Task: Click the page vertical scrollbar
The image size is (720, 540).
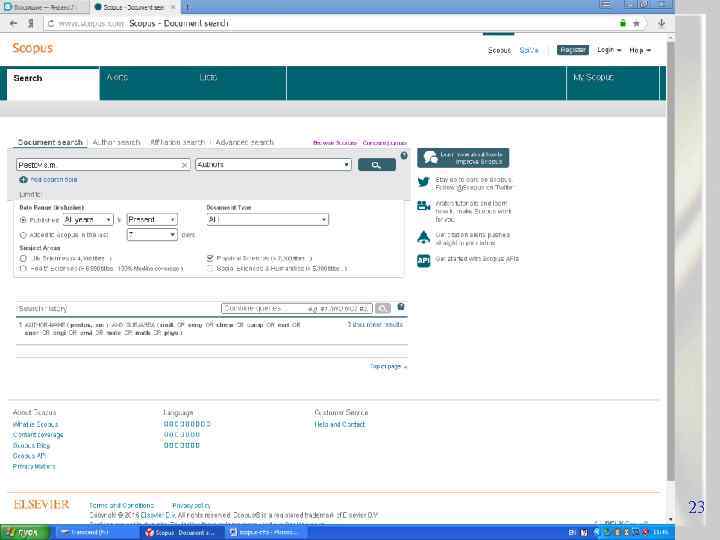Action: [670, 262]
